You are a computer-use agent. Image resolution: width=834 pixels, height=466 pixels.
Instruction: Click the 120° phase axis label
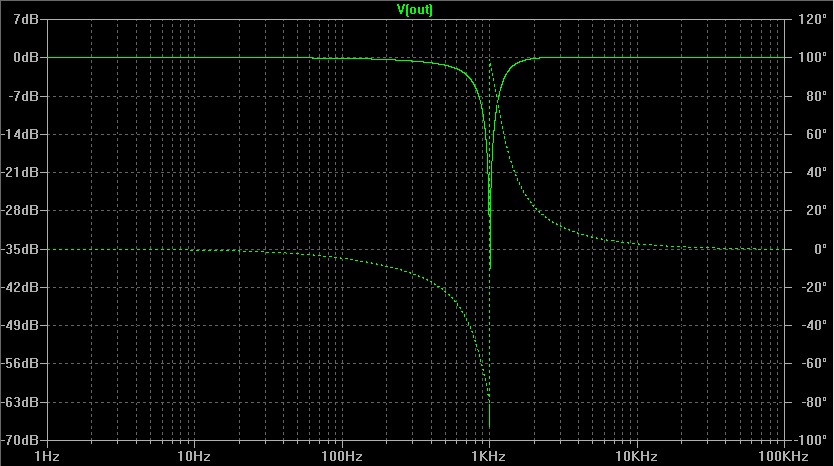coord(813,19)
